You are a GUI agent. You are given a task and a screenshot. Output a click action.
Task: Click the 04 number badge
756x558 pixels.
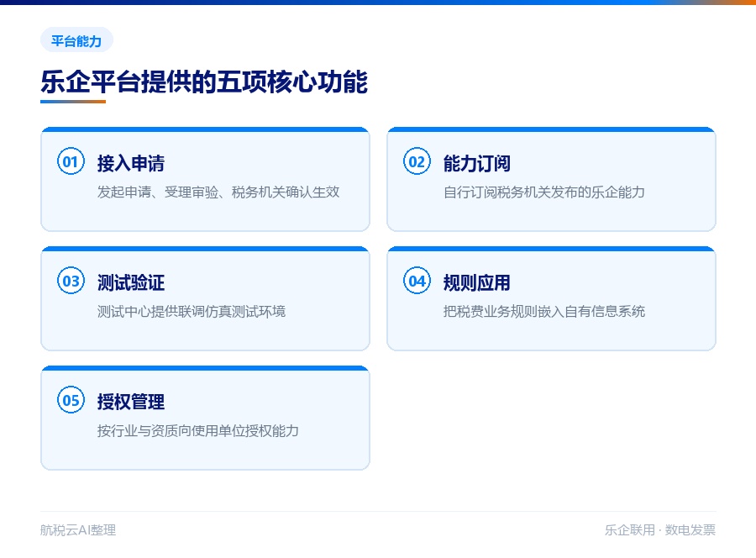point(417,280)
